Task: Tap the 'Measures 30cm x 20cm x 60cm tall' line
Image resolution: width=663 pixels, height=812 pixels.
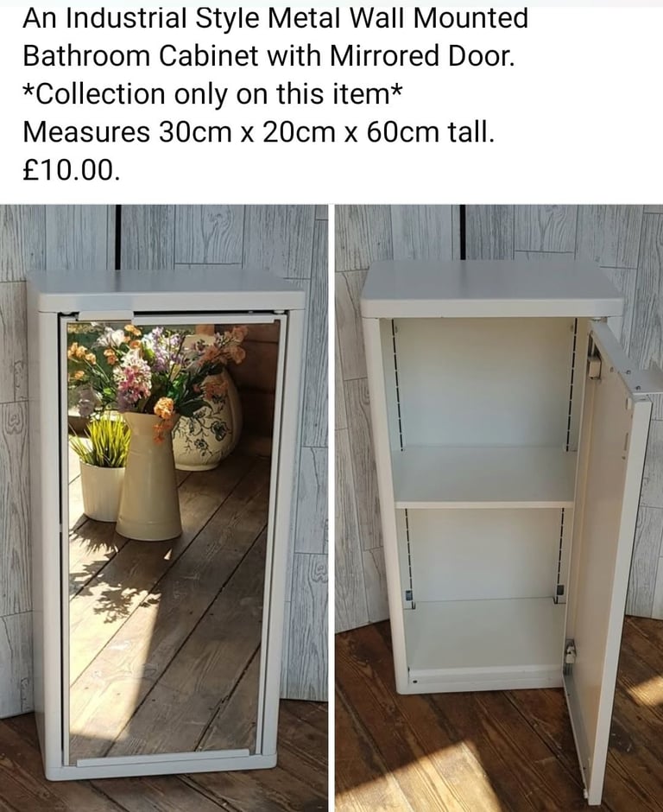Action: [259, 132]
